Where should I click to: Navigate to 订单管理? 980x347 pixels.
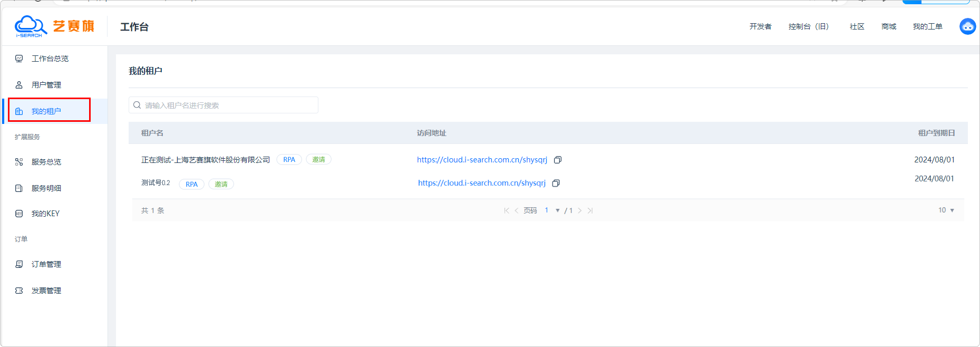click(46, 264)
